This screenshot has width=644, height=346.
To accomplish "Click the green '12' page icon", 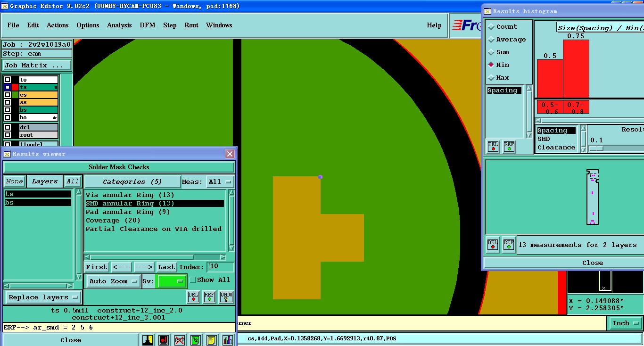I will [195, 340].
